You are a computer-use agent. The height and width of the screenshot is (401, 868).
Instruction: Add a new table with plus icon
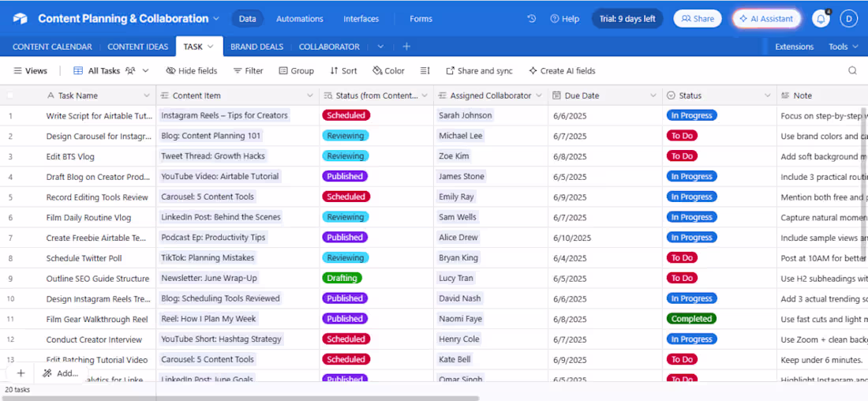pos(406,47)
